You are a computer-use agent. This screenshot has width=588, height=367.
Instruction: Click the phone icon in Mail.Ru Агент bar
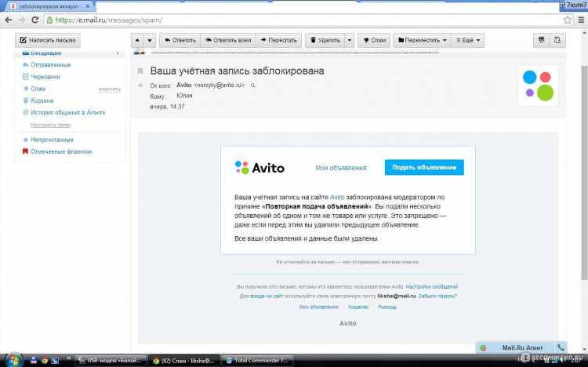tap(561, 347)
